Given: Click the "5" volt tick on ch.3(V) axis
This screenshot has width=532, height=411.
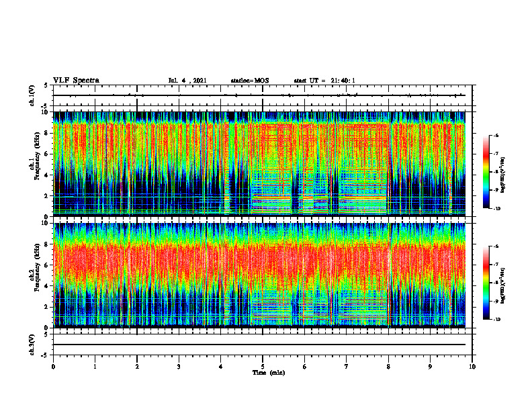Looking at the screenshot, I should (46, 334).
